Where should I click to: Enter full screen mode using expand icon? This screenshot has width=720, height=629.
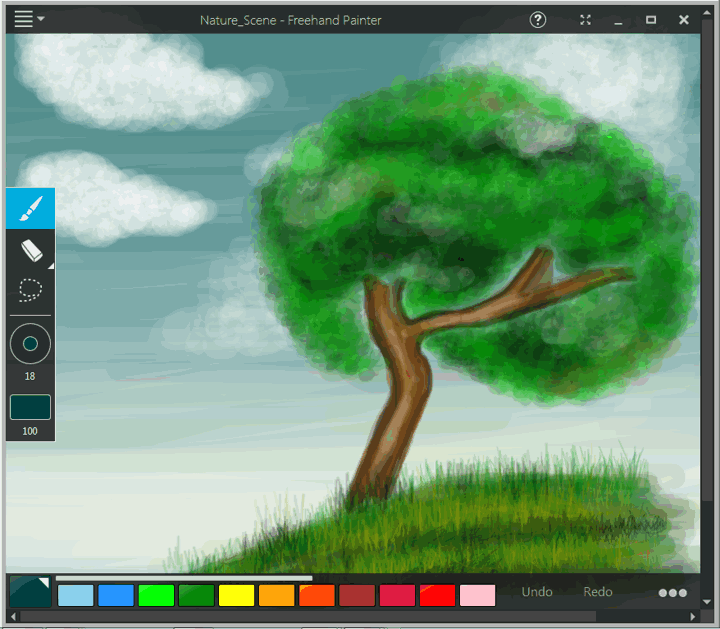coord(586,20)
